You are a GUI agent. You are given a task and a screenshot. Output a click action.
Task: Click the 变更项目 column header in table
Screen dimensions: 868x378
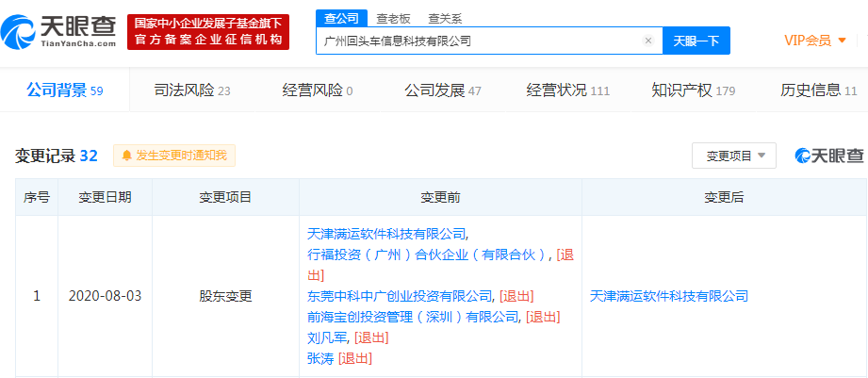coord(225,197)
